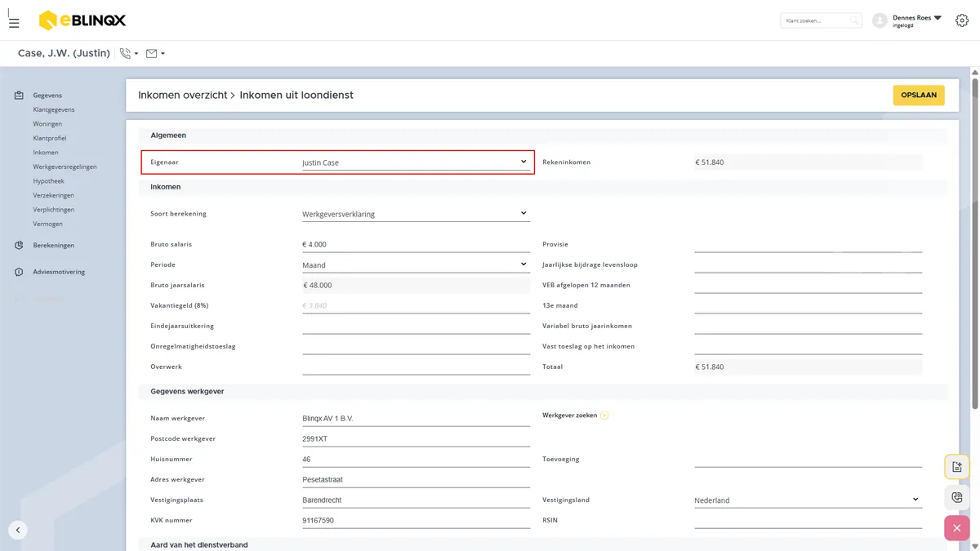Click the Klant zoeken search box
980x551 pixels.
821,20
